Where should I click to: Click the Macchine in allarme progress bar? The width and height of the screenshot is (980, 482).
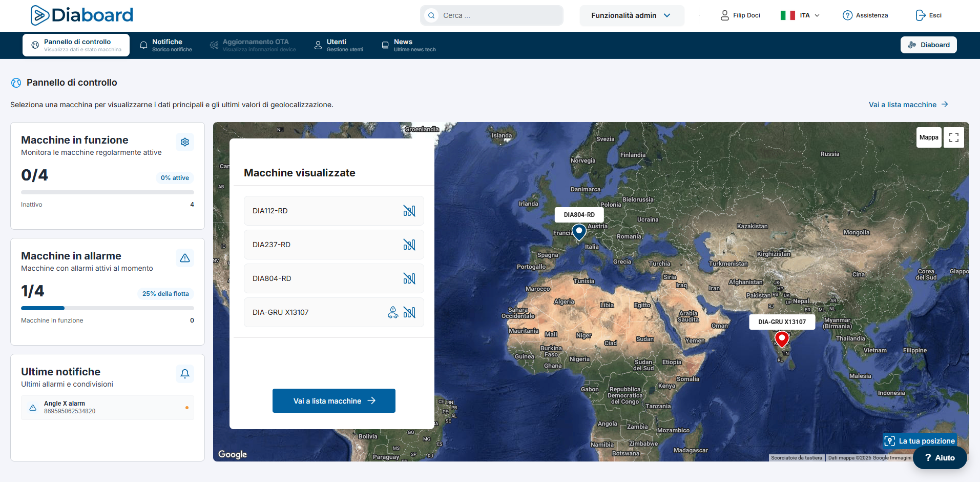(108, 308)
